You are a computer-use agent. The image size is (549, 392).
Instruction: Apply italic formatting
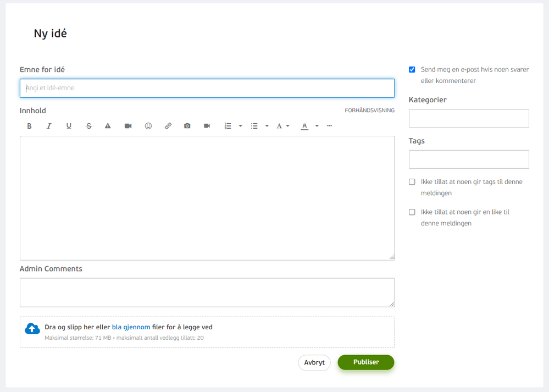point(49,126)
